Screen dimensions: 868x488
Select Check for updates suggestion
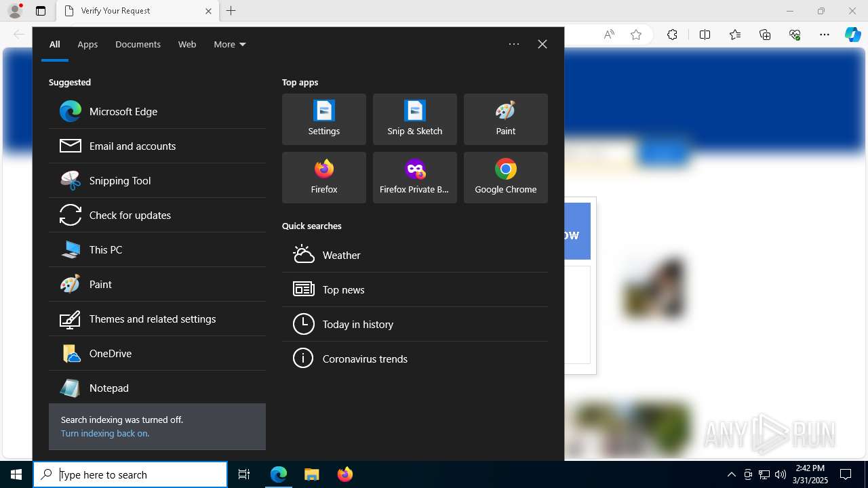coord(157,215)
